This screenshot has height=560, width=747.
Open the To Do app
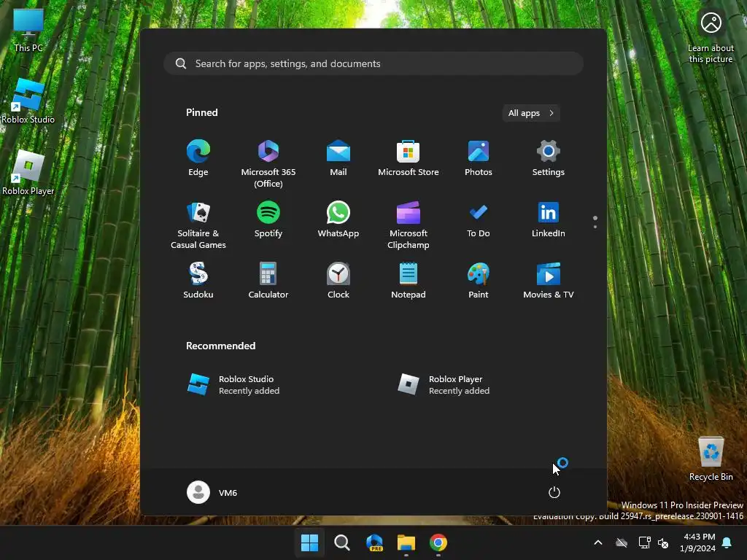479,219
